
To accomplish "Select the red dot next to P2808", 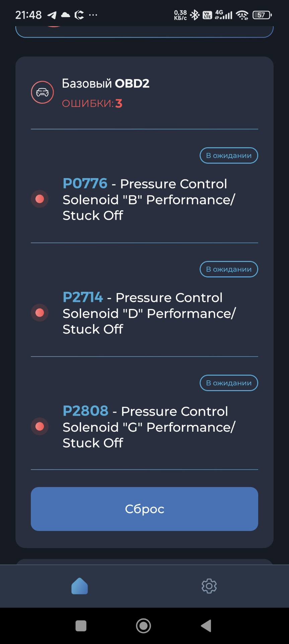I will coord(40,426).
